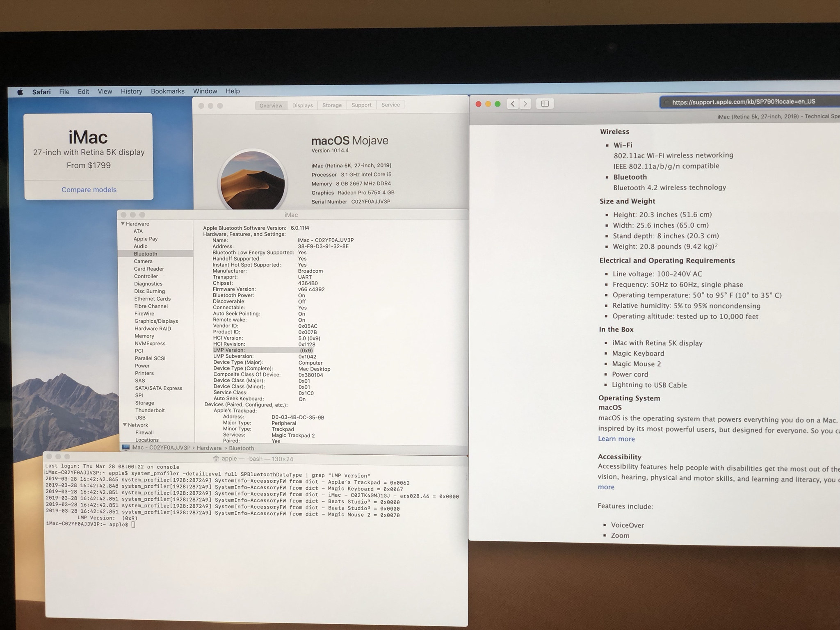
Task: Select Power in hardware list
Action: 142,366
